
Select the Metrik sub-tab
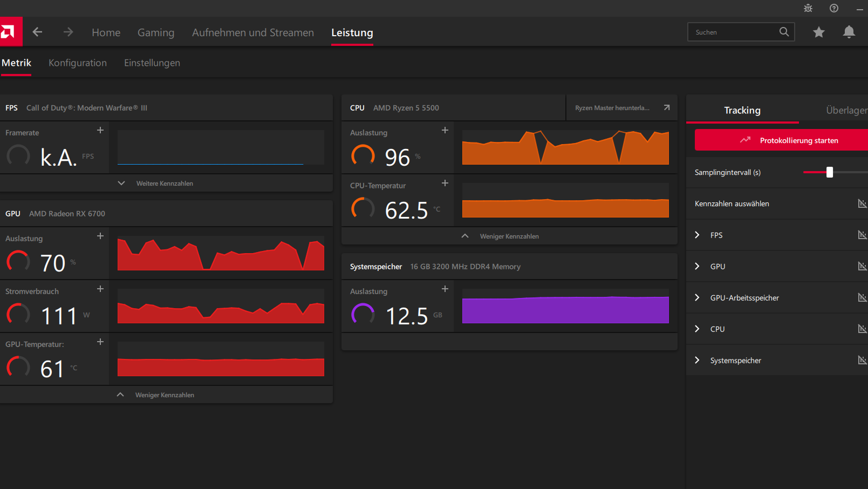point(16,63)
